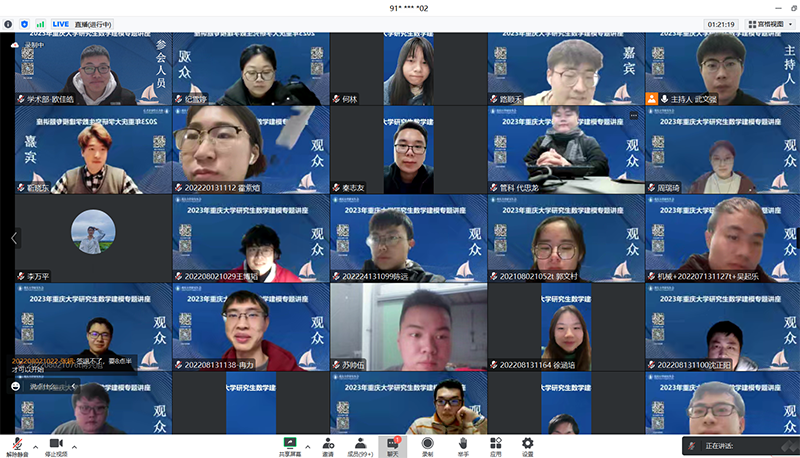Click muted mic icon beside 202208131164 name
The image size is (800, 458).
[494, 365]
